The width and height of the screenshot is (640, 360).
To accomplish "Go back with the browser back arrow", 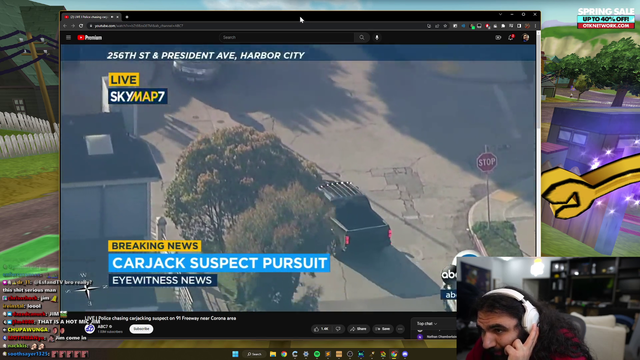I will [65, 26].
